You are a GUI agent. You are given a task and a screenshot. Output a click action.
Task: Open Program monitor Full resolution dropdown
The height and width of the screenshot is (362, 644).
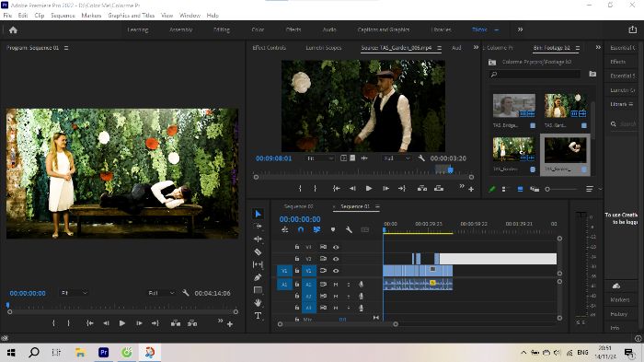(161, 293)
